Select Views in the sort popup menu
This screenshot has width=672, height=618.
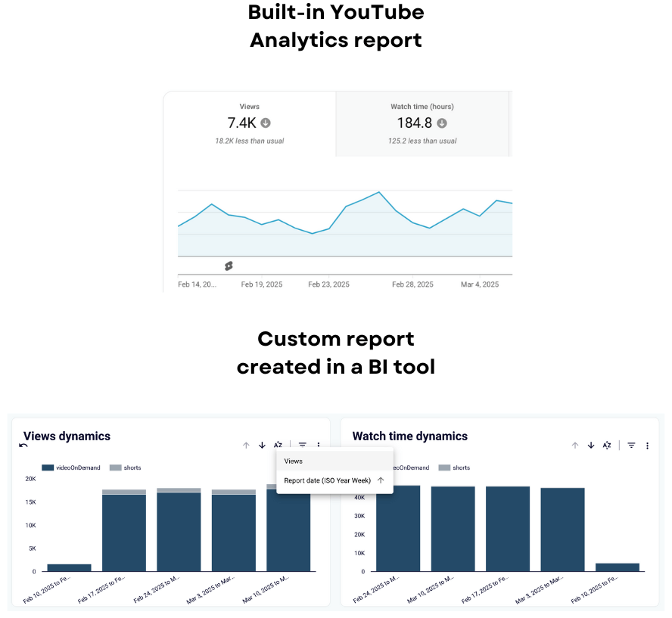334,461
